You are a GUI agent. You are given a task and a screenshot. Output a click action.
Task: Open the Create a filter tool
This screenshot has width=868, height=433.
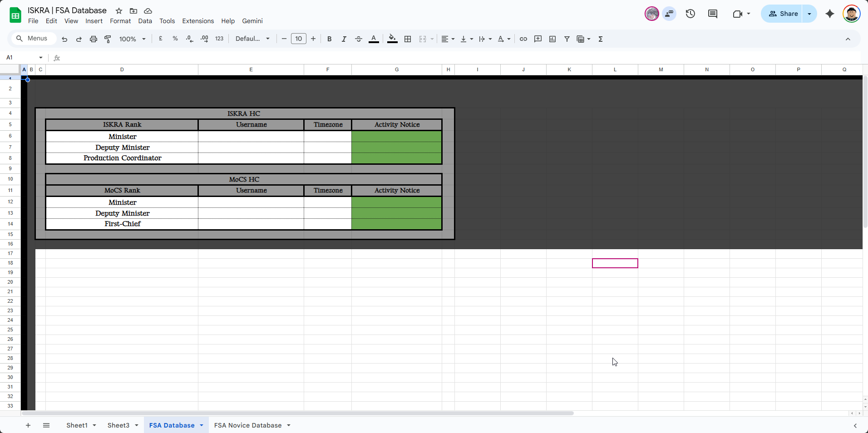click(x=567, y=39)
